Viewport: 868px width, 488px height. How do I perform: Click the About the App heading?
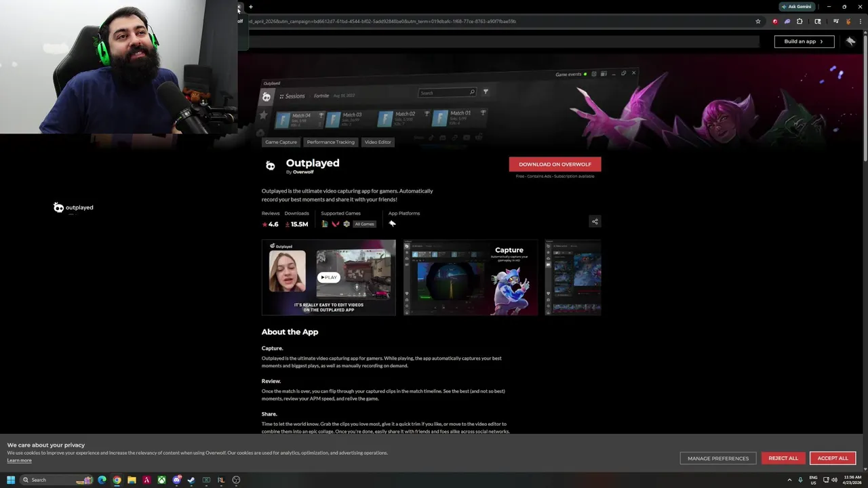click(290, 332)
